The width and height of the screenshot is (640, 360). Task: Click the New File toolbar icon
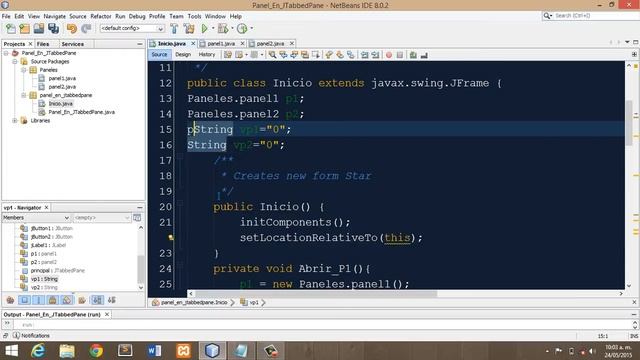pyautogui.click(x=11, y=29)
